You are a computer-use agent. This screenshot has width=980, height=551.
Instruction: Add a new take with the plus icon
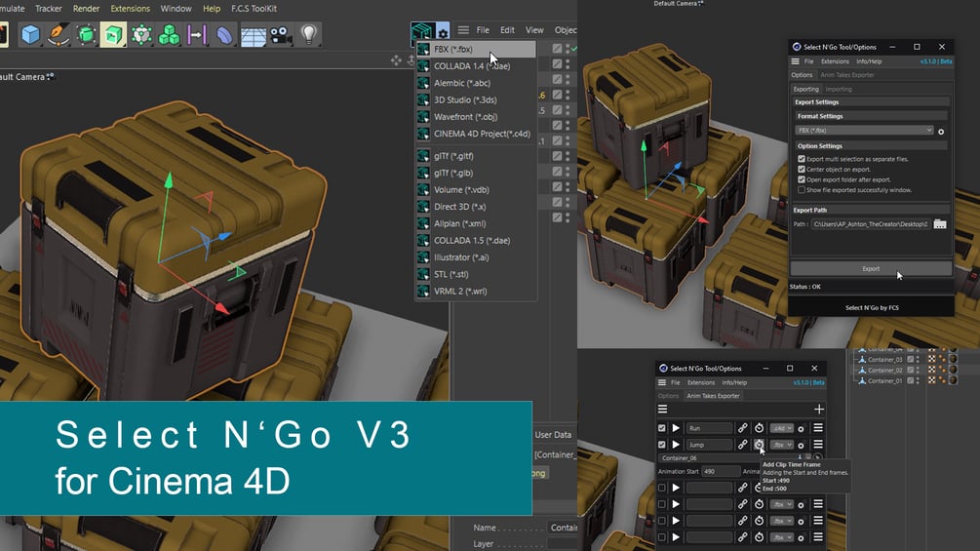click(x=819, y=410)
